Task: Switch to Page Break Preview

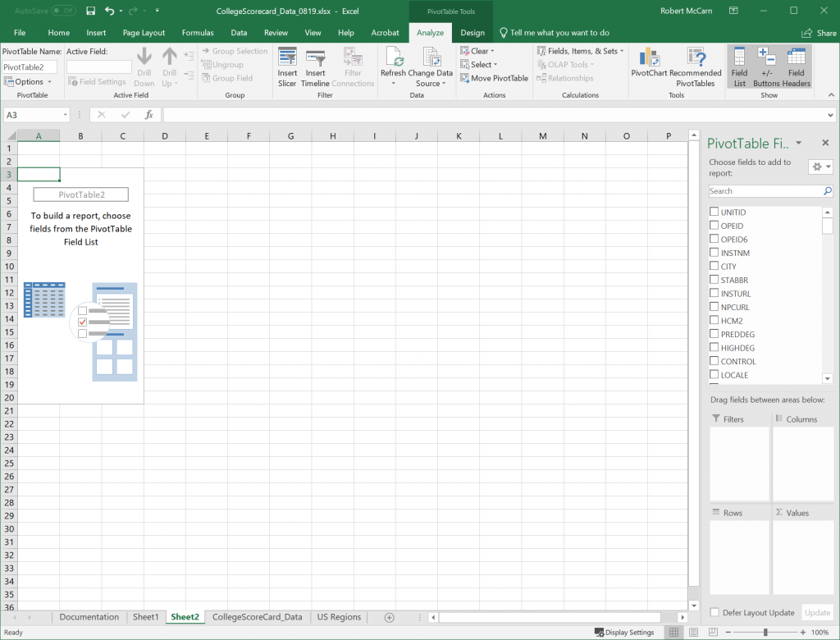Action: click(713, 633)
